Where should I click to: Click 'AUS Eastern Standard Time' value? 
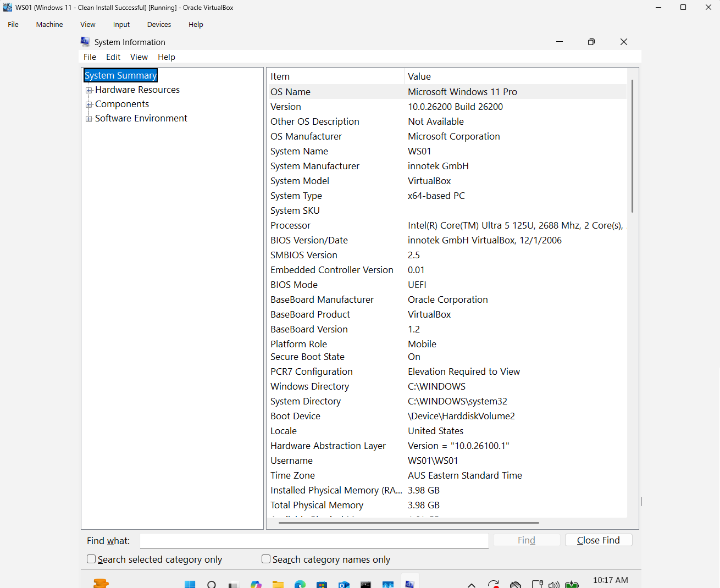465,475
